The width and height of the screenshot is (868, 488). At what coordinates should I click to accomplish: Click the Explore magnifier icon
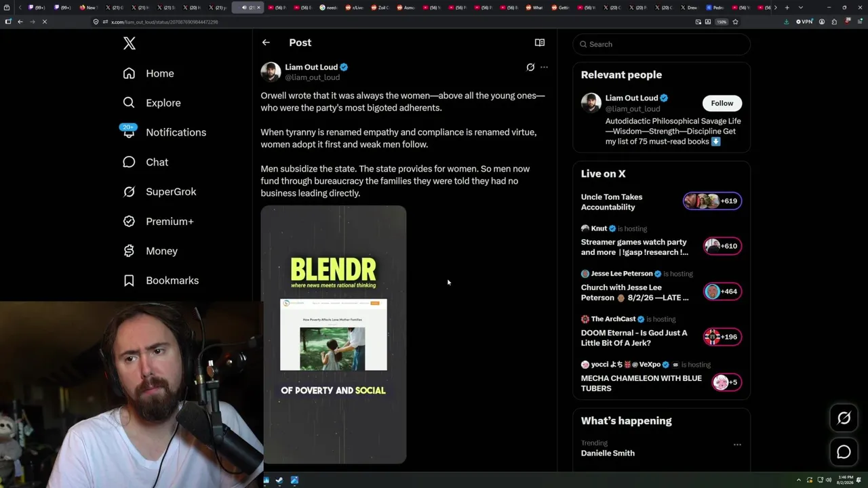[129, 103]
